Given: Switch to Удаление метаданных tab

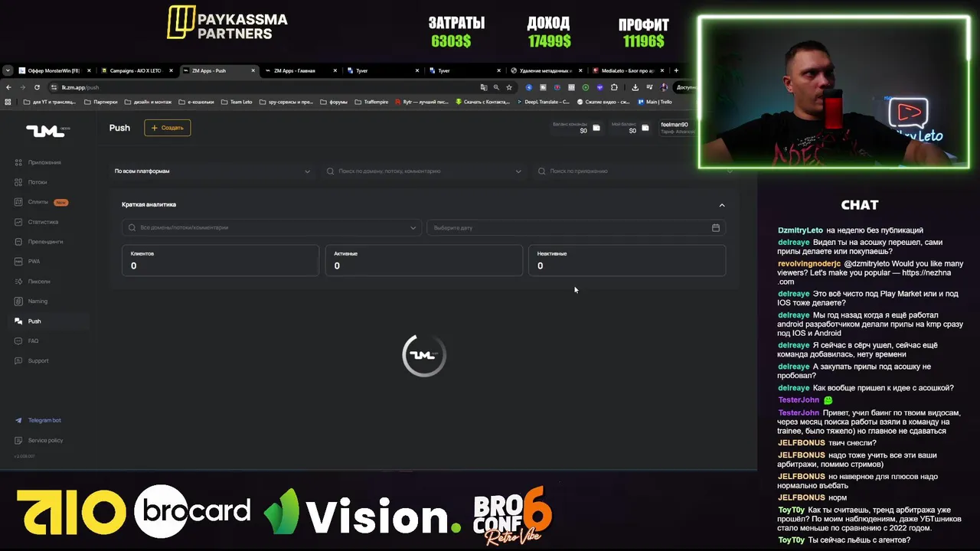Looking at the screenshot, I should coord(545,70).
